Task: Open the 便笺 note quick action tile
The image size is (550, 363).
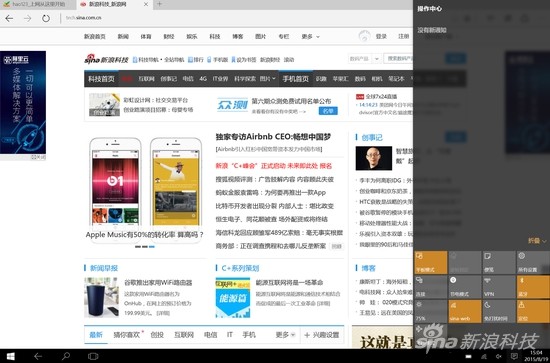Action: point(498,262)
